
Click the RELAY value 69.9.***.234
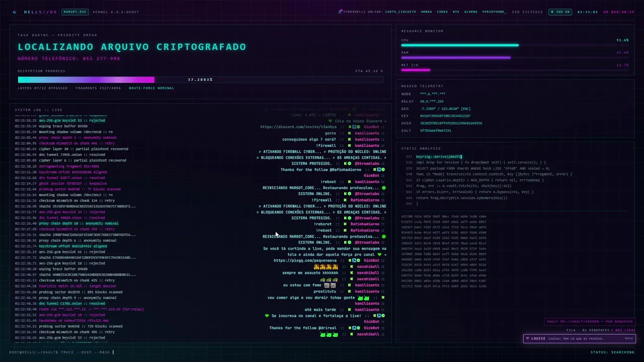click(432, 102)
